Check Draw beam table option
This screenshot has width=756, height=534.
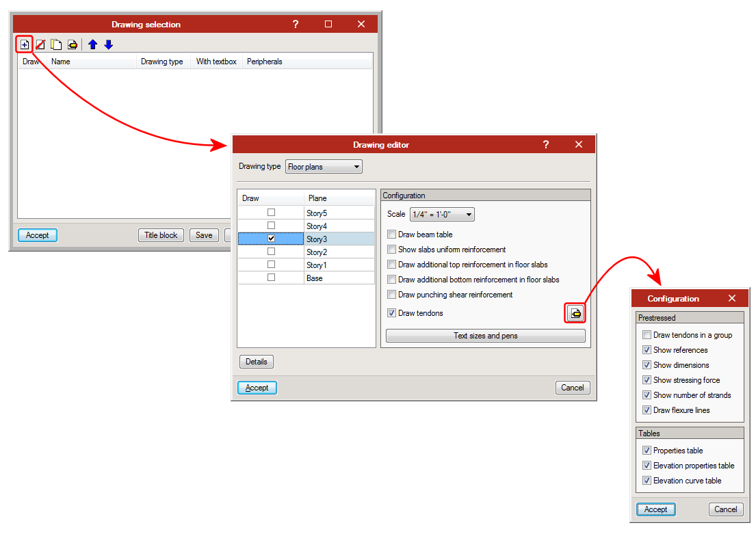point(392,235)
